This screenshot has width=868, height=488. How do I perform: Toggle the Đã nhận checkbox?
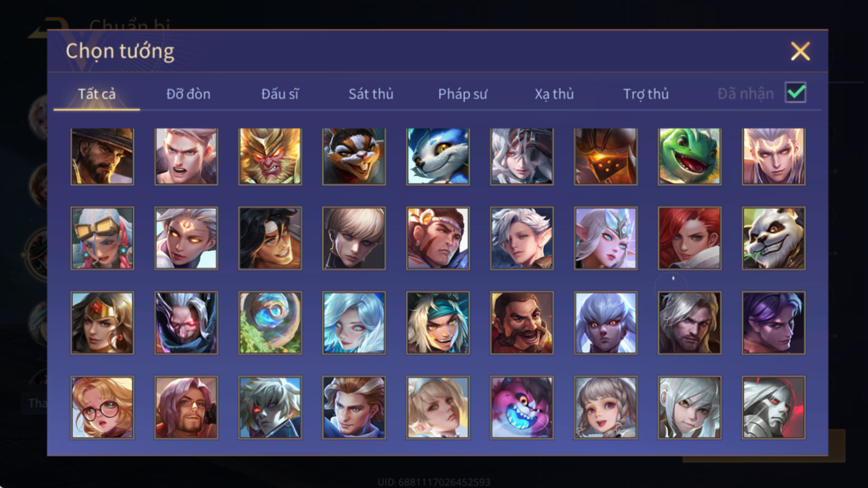[x=795, y=92]
